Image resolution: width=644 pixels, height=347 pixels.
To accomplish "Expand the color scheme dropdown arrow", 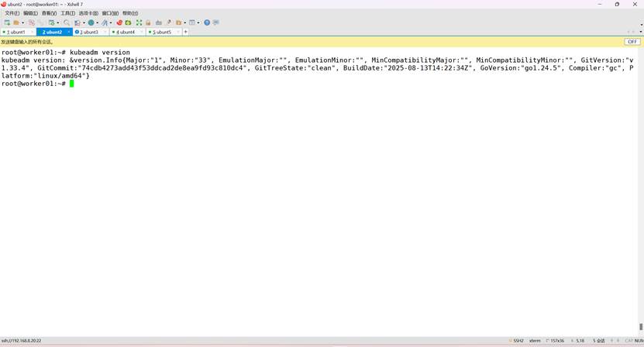I will tap(84, 22).
